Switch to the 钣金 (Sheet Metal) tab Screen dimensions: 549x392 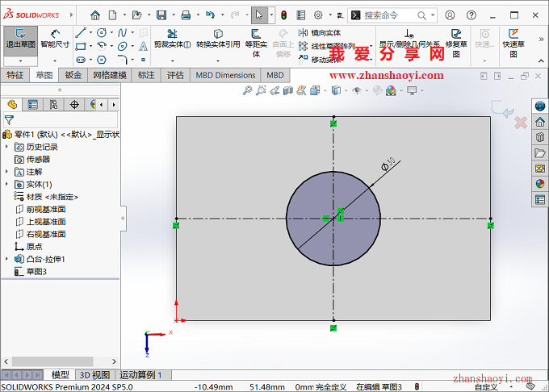tap(73, 75)
